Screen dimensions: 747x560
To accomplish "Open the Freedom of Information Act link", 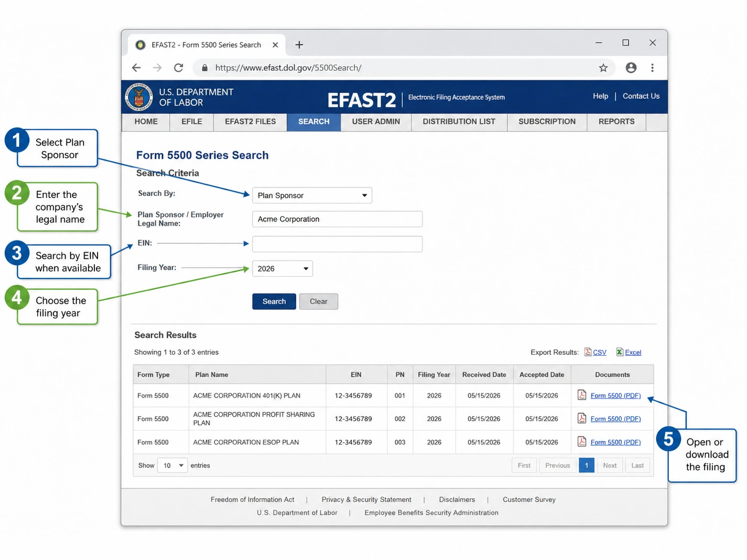I will (x=252, y=500).
